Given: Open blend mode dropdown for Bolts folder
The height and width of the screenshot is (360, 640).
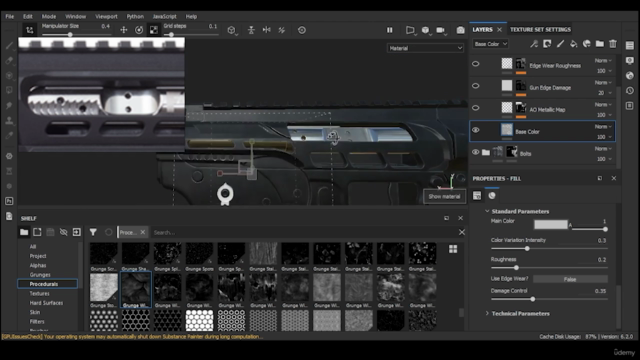Looking at the screenshot, I should click(603, 149).
